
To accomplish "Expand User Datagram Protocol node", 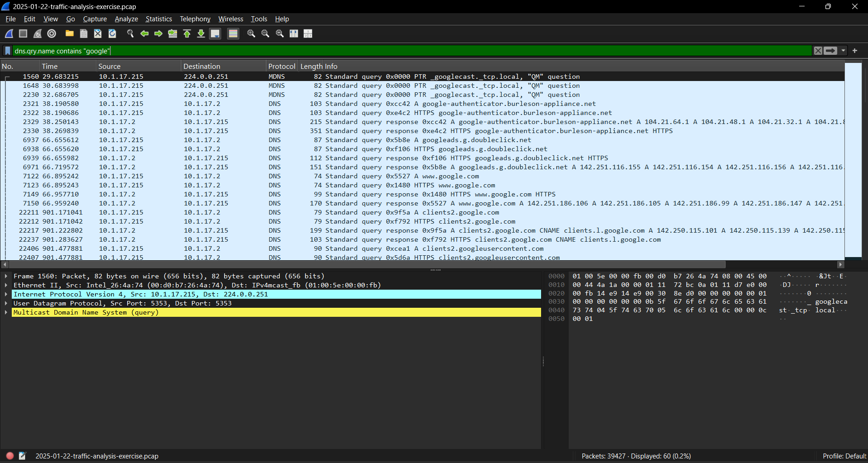I will (x=6, y=303).
